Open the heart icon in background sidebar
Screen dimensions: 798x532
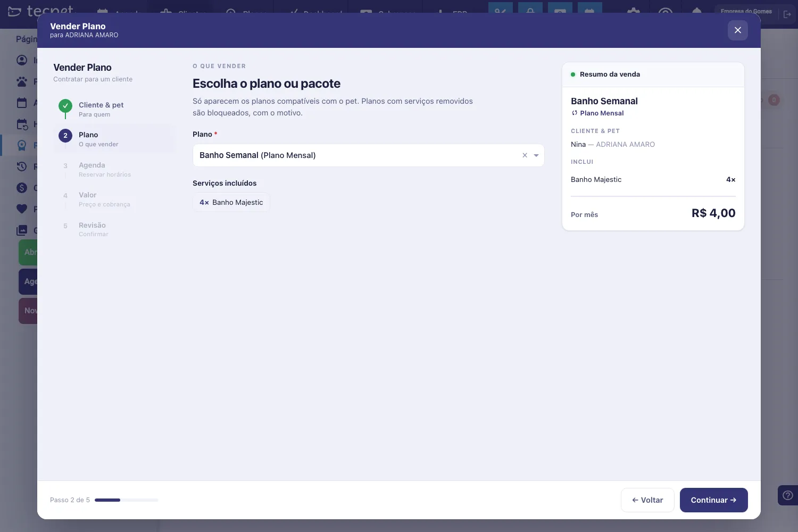pyautogui.click(x=22, y=209)
